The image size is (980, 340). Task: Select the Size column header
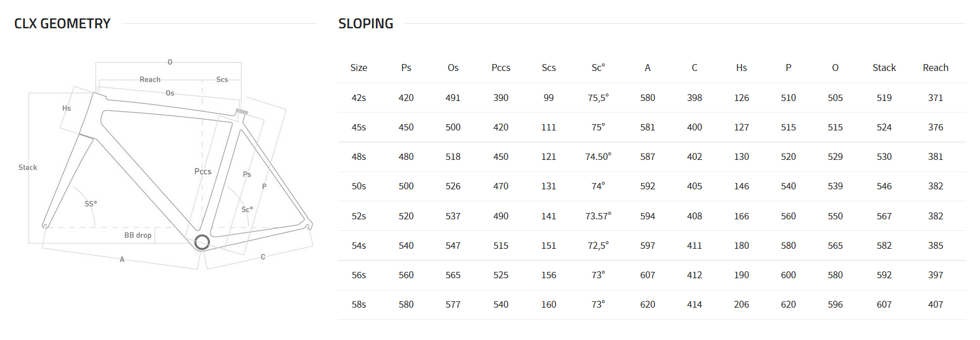click(359, 68)
